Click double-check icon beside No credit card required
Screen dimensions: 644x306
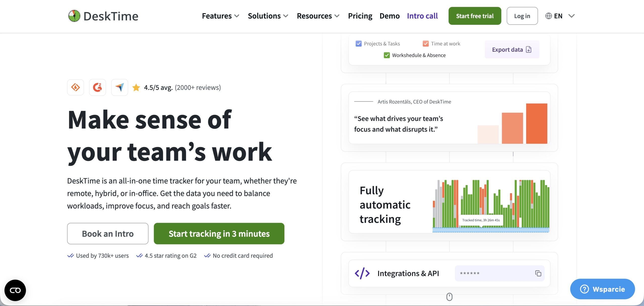[207, 256]
